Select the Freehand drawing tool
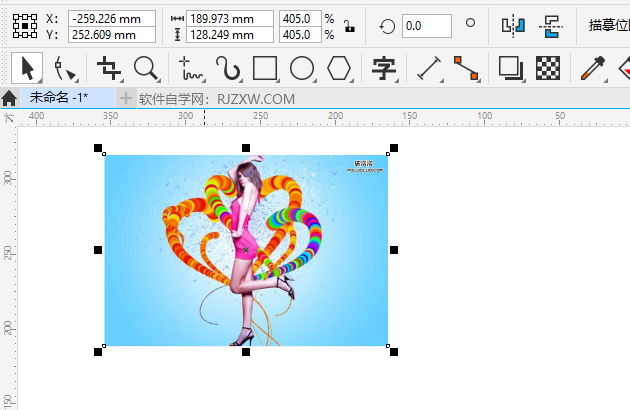The width and height of the screenshot is (630, 410). 190,68
